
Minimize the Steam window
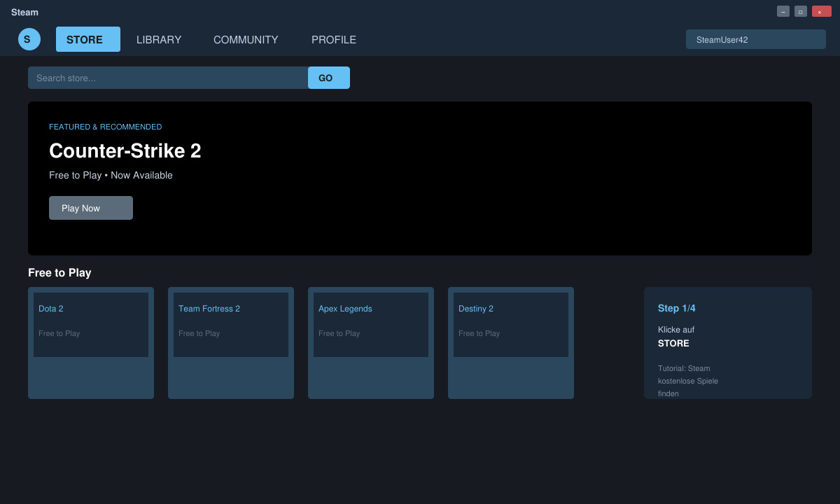783,11
